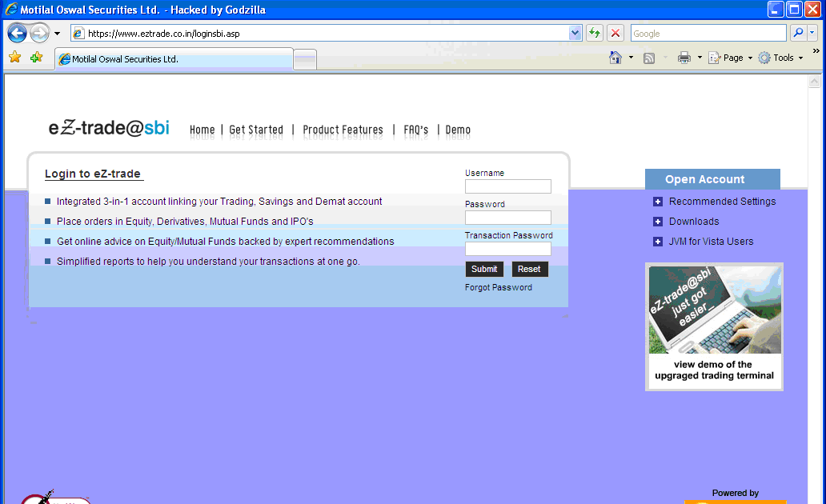
Task: Open the Favorites Center star icon
Action: (x=14, y=58)
